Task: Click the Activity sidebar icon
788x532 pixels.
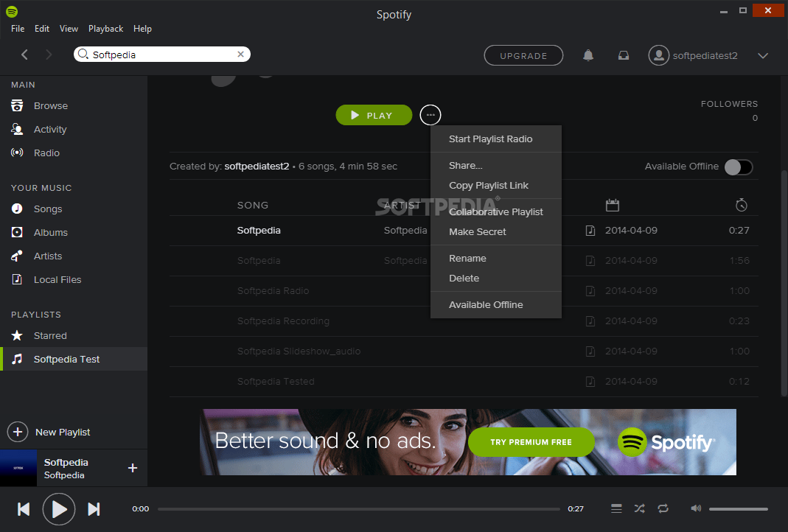Action: pos(17,129)
